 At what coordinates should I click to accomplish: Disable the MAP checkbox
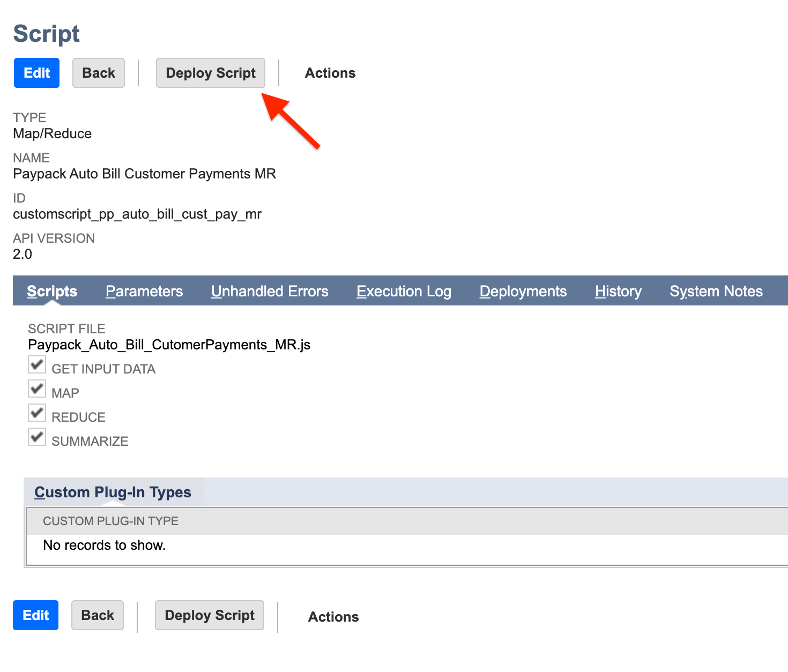36,389
